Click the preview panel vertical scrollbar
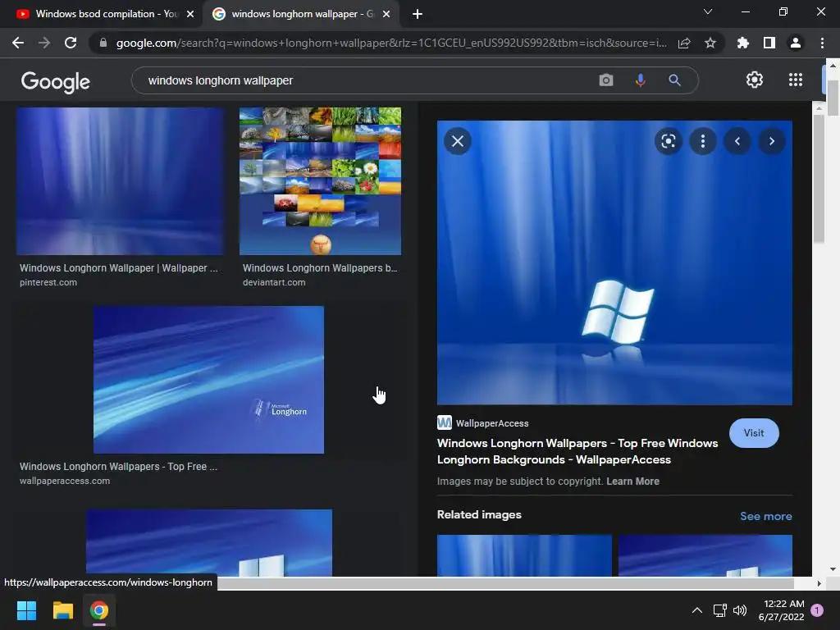The width and height of the screenshot is (840, 630). pyautogui.click(x=819, y=178)
